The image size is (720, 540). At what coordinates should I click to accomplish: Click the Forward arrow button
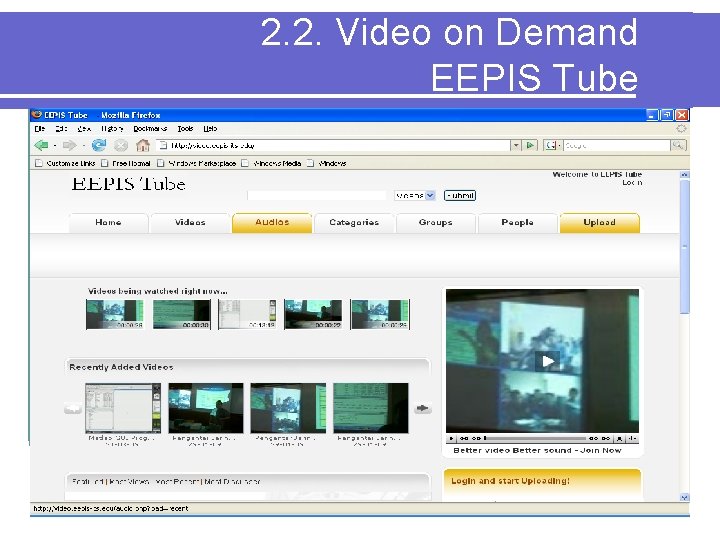70,146
